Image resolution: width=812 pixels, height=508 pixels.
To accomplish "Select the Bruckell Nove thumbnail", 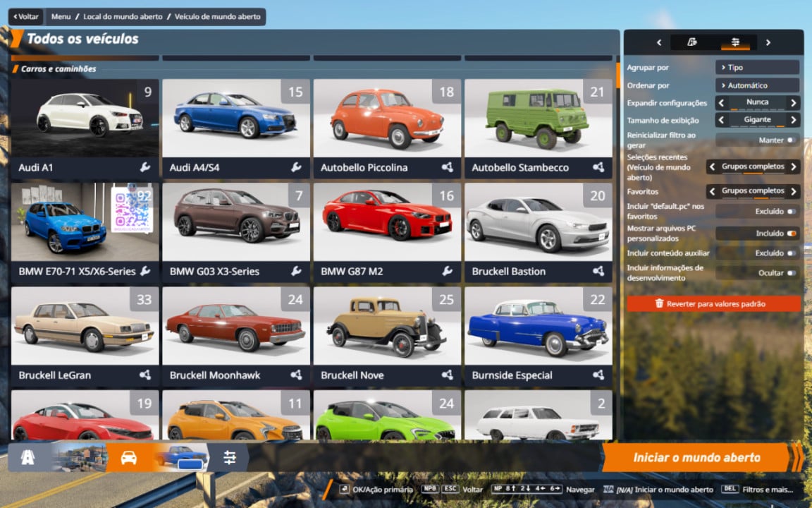I will [x=388, y=326].
